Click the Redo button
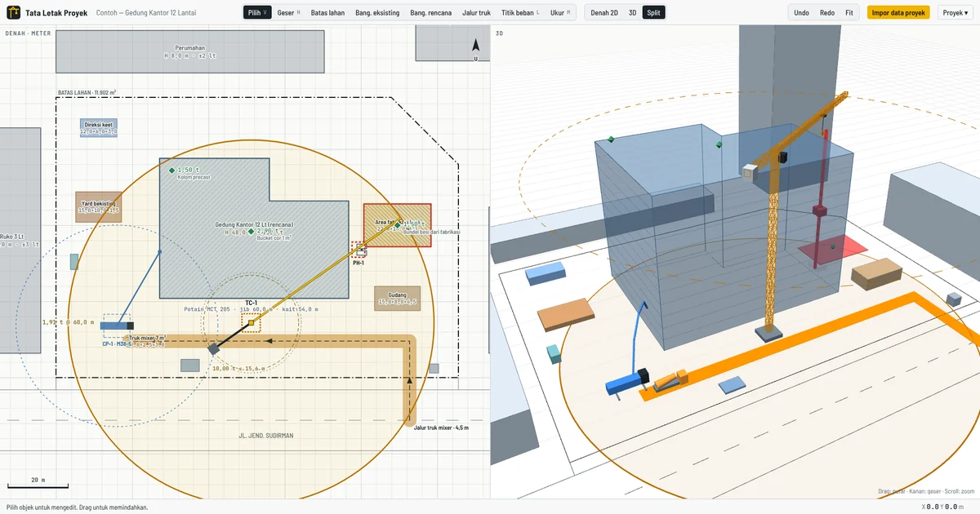 click(x=827, y=13)
